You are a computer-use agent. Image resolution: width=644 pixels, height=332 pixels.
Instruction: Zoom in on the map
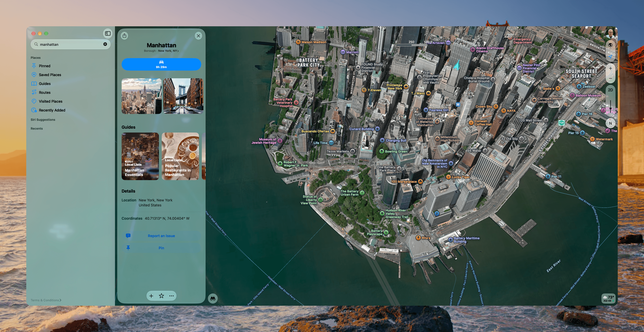point(610,68)
